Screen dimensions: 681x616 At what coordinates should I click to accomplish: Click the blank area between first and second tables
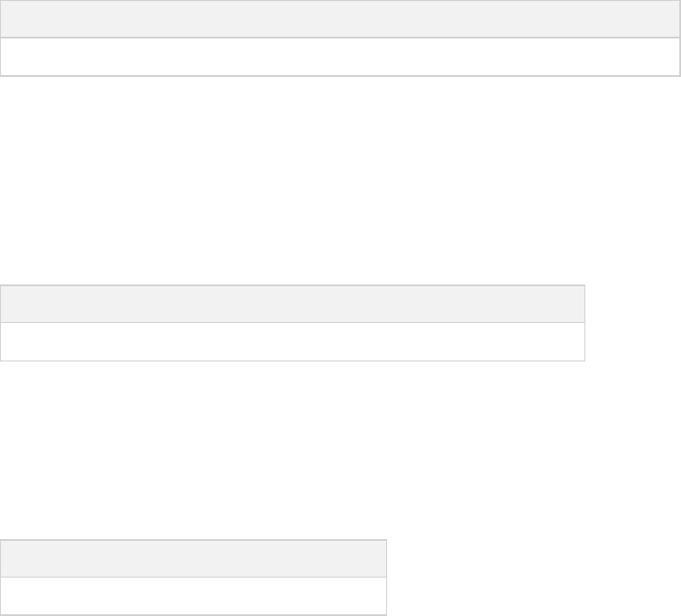click(340, 179)
